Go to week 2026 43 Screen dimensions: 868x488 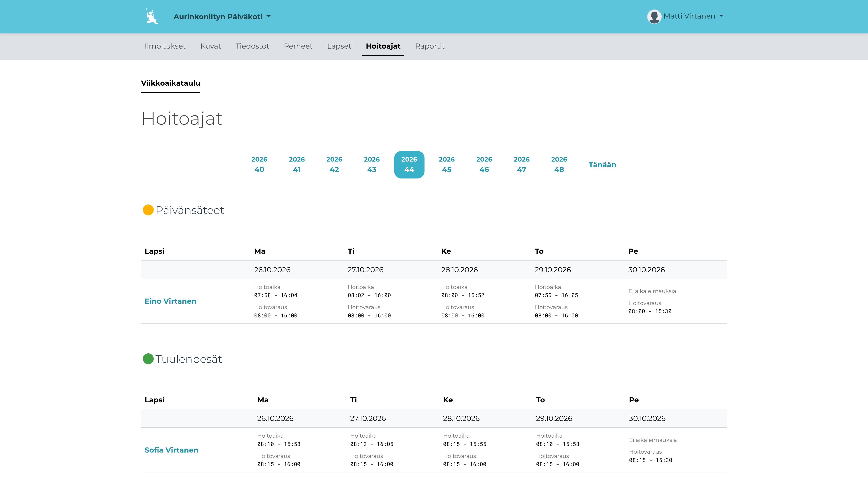[372, 164]
